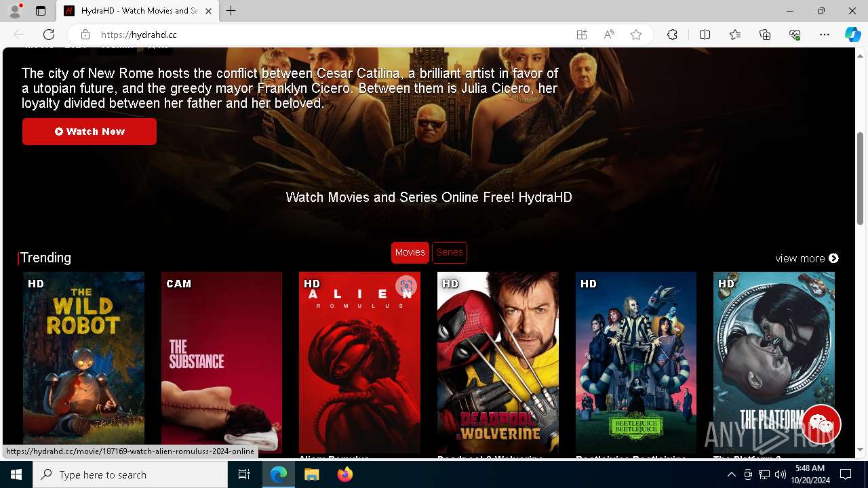Activate Read aloud icon

[609, 35]
